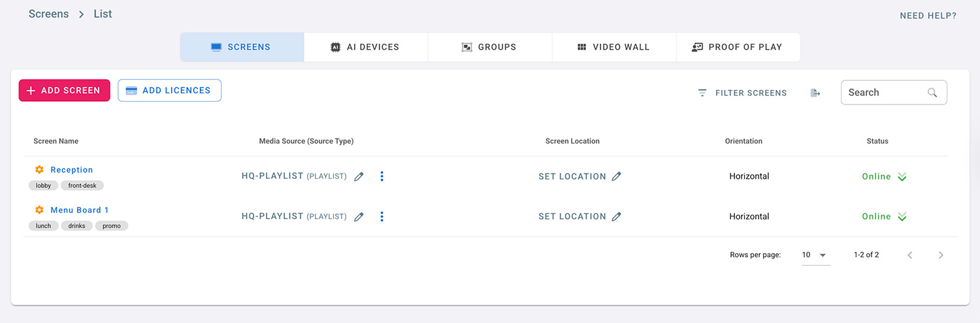Go to the Proof of Play tab
The width and height of the screenshot is (980, 323).
737,47
